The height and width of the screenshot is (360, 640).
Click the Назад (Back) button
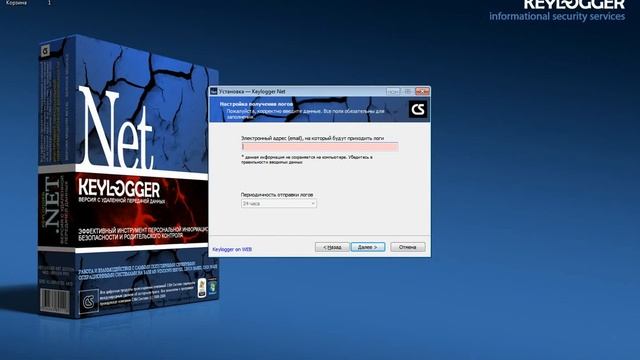tap(332, 247)
